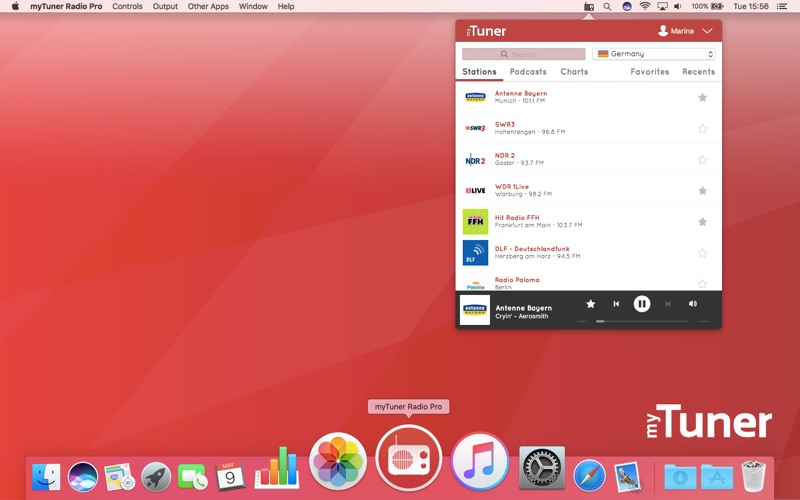Click the NDR 2 station logo
Viewport: 800px width, 500px height.
point(476,160)
